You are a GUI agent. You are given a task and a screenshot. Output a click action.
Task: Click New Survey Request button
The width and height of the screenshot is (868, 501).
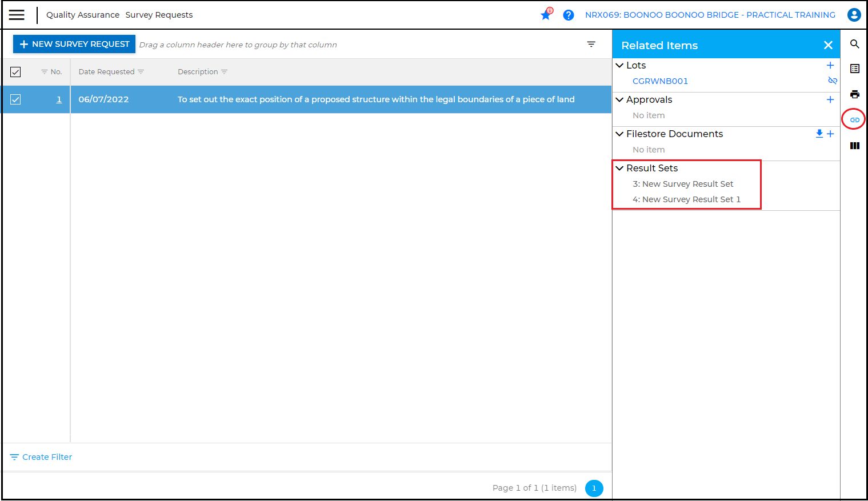click(74, 44)
